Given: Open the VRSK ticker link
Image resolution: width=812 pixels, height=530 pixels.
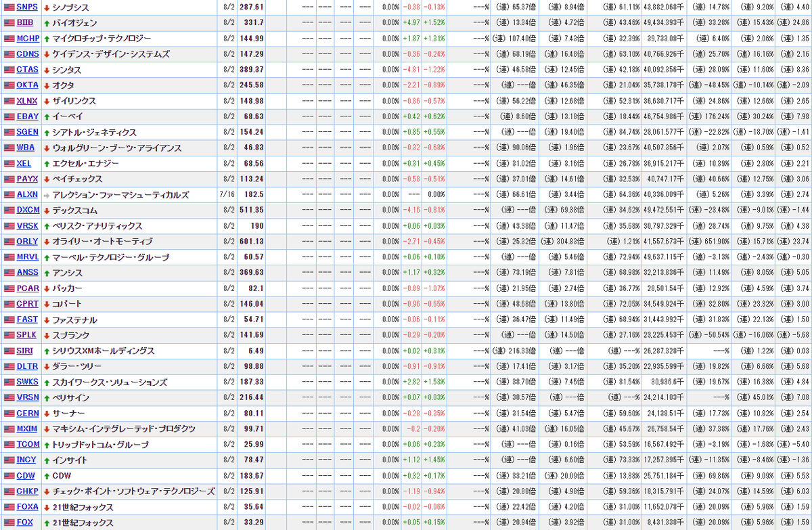Looking at the screenshot, I should (28, 226).
